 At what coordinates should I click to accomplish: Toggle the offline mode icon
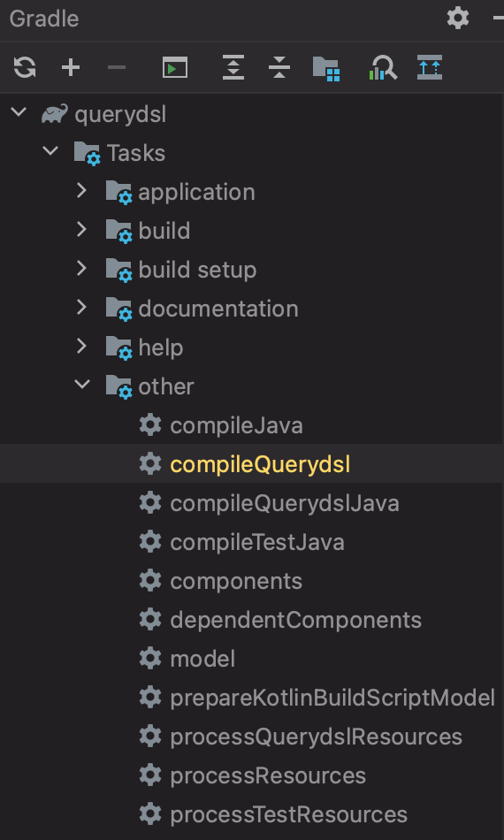[430, 68]
